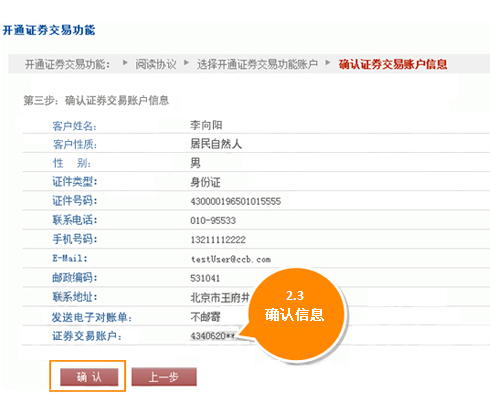This screenshot has height=416, width=490.
Task: Click the 第三步 step heading text
Action: tap(96, 100)
